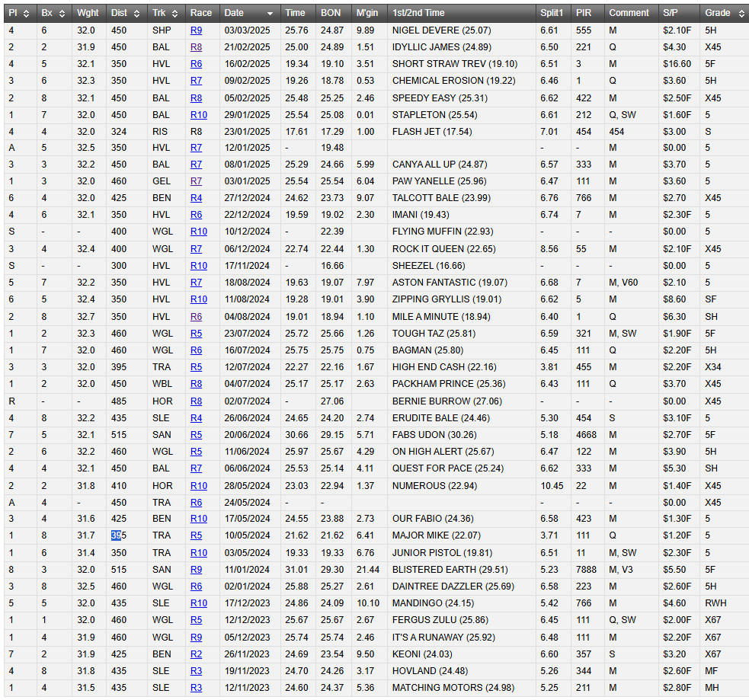Open R10 link for 17/11/2024 race

[199, 266]
